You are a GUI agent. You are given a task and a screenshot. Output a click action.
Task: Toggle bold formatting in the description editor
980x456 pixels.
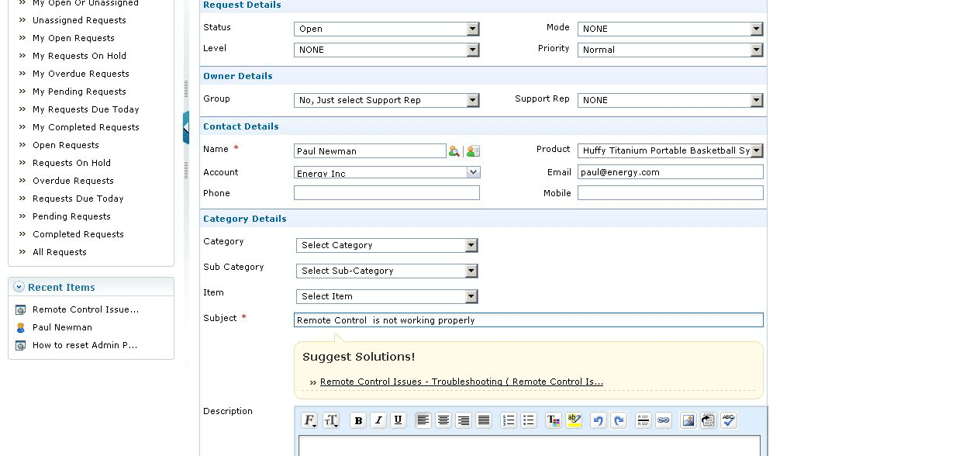pos(358,420)
